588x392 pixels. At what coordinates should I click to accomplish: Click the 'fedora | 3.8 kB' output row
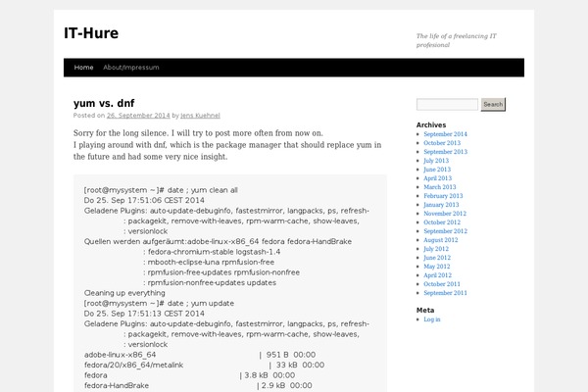189,375
